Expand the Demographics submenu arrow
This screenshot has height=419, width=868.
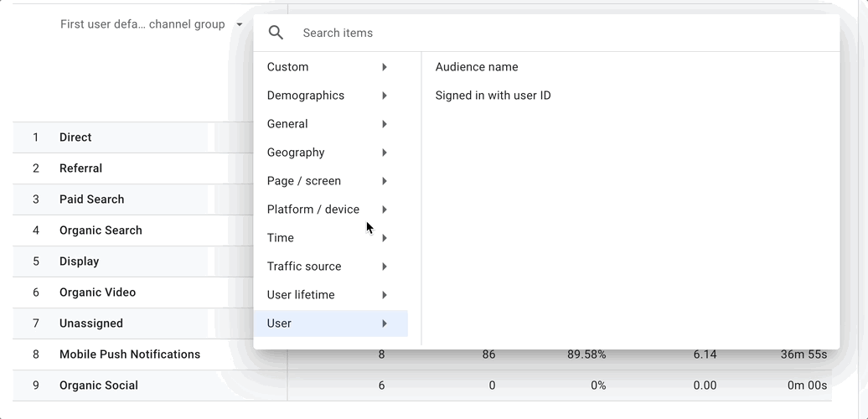coord(385,96)
